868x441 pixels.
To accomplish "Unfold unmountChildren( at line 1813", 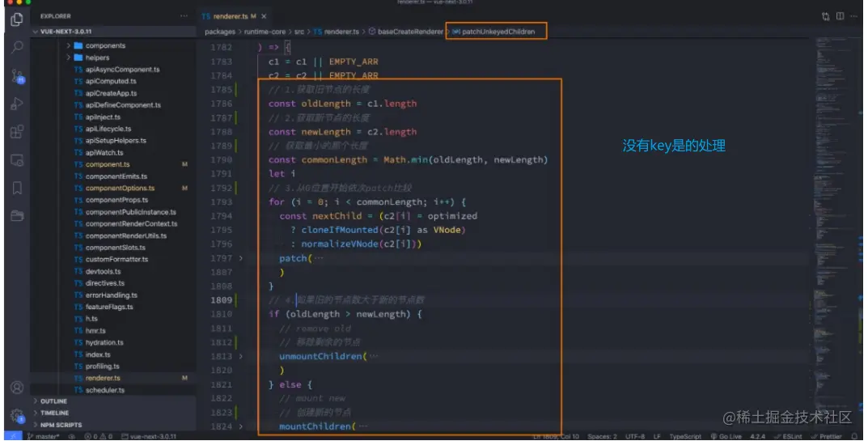I will click(241, 357).
